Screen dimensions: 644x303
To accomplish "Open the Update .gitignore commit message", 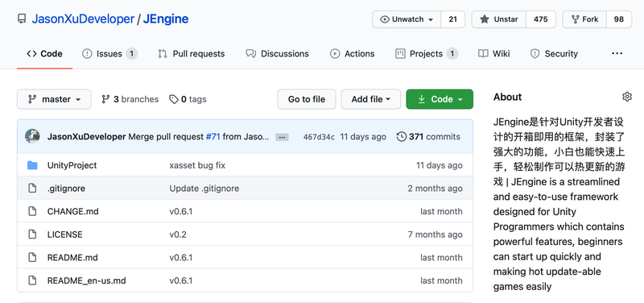I will [204, 189].
